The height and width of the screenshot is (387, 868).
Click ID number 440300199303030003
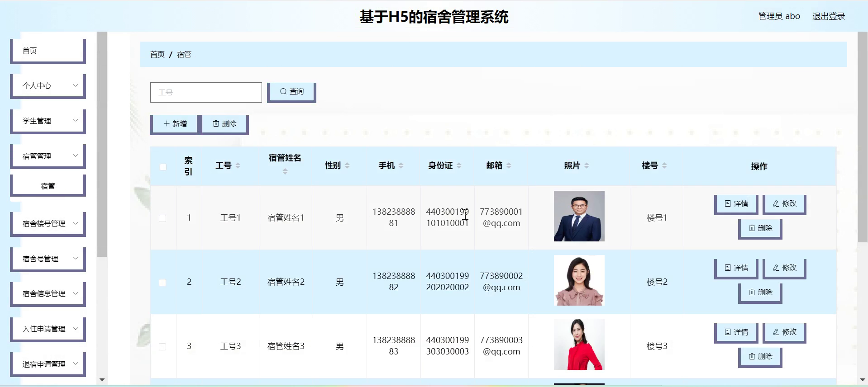click(448, 346)
